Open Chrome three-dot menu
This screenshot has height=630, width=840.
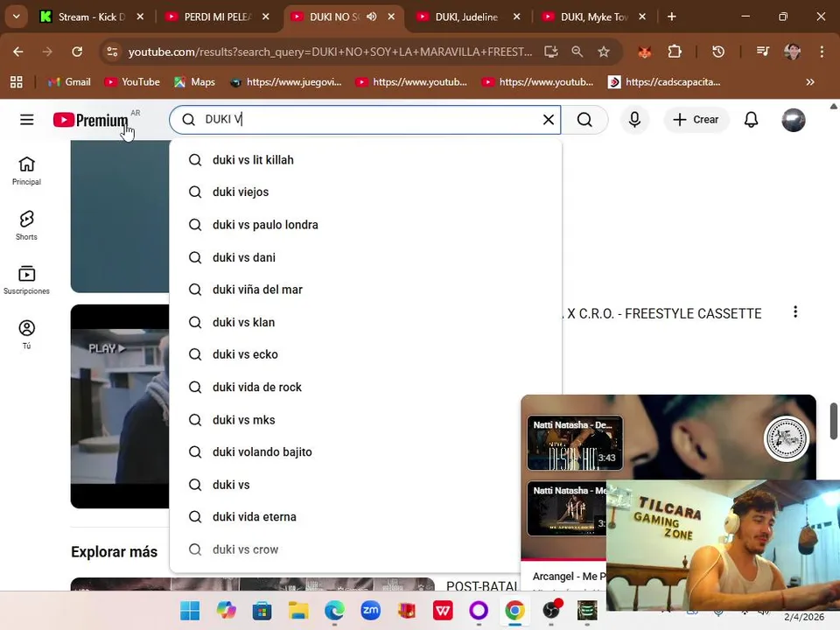coord(822,52)
